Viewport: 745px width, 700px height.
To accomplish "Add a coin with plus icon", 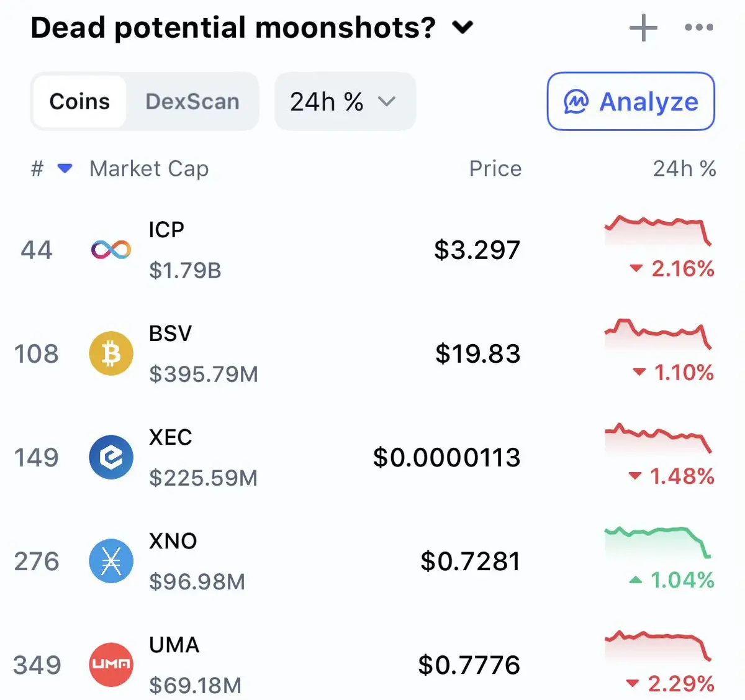I will (643, 28).
